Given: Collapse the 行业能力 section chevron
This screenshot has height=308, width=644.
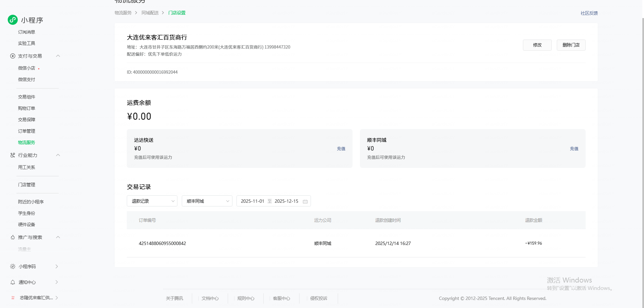Looking at the screenshot, I should [58, 155].
